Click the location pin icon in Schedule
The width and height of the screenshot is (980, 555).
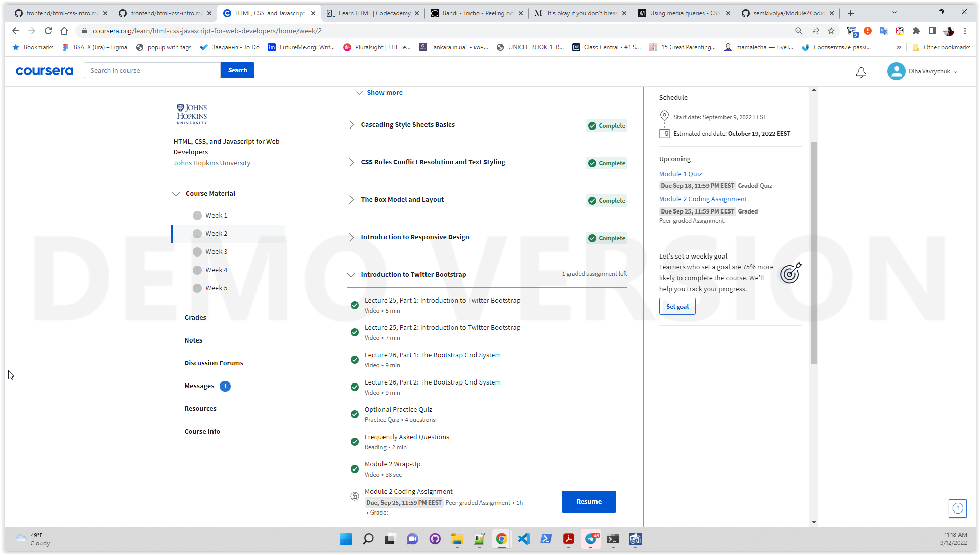(664, 116)
